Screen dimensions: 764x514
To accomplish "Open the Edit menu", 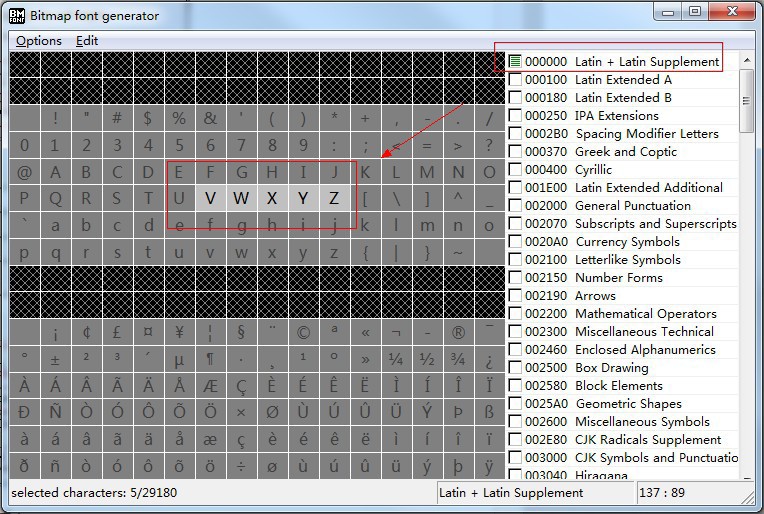I will pos(87,41).
